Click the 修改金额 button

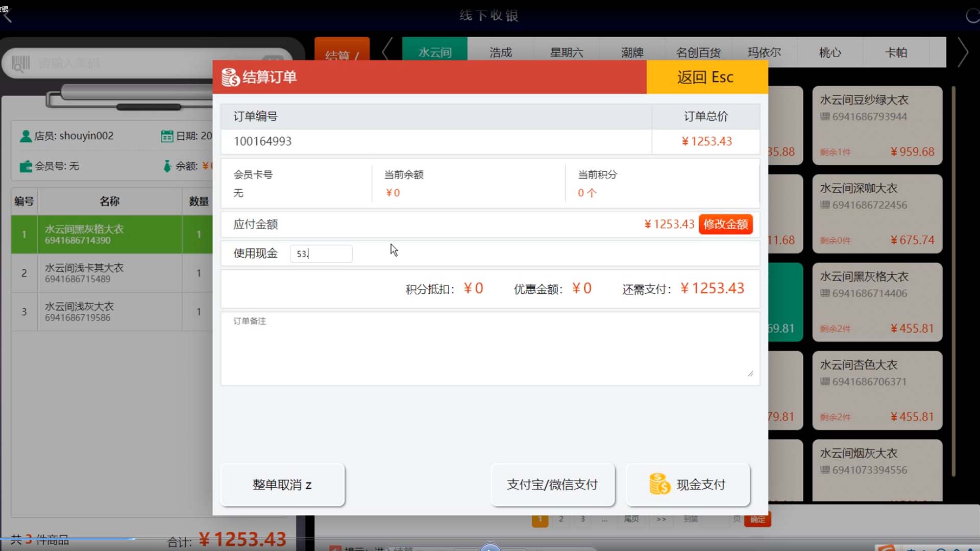725,224
